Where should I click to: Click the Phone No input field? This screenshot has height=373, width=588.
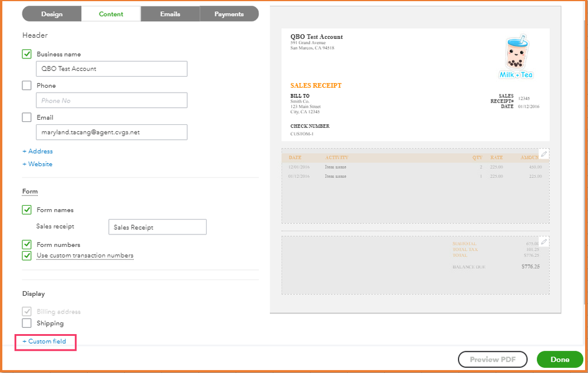click(x=112, y=100)
